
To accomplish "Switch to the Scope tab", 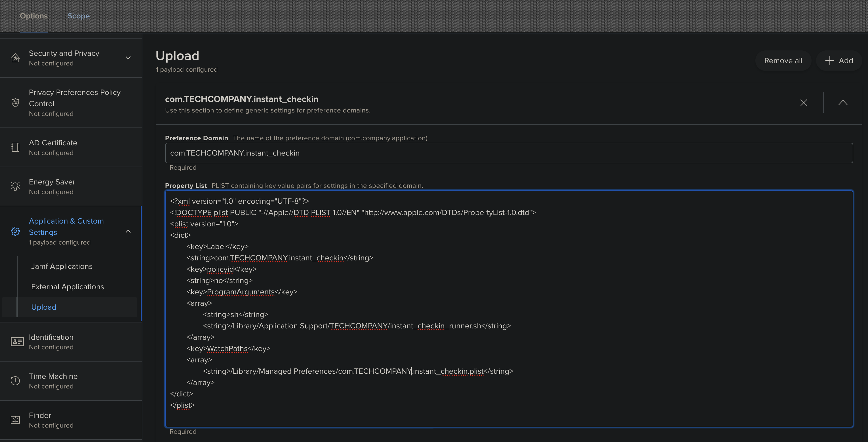I will pyautogui.click(x=79, y=16).
